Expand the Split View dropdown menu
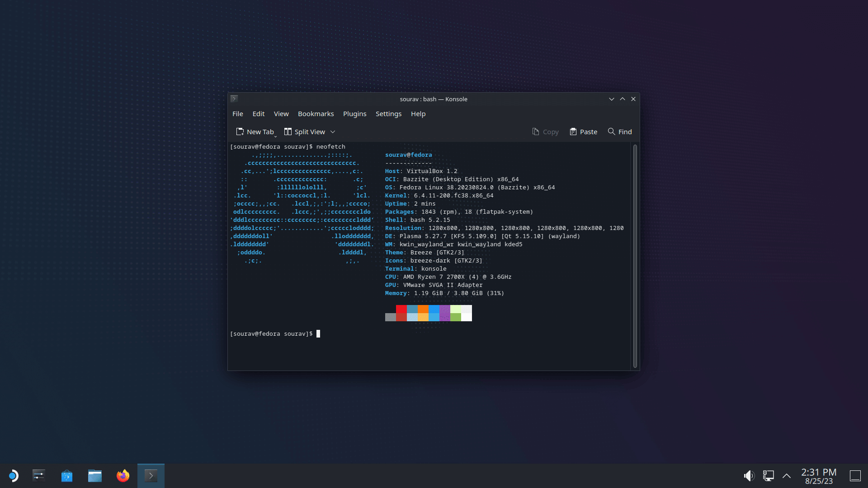Image resolution: width=868 pixels, height=488 pixels. tap(333, 131)
